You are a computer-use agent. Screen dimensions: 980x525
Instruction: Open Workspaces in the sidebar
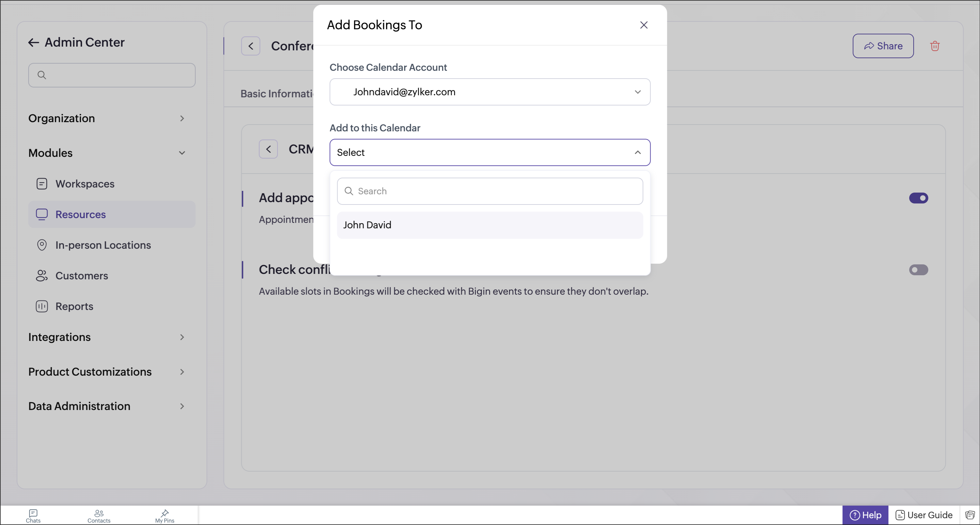[x=85, y=184]
